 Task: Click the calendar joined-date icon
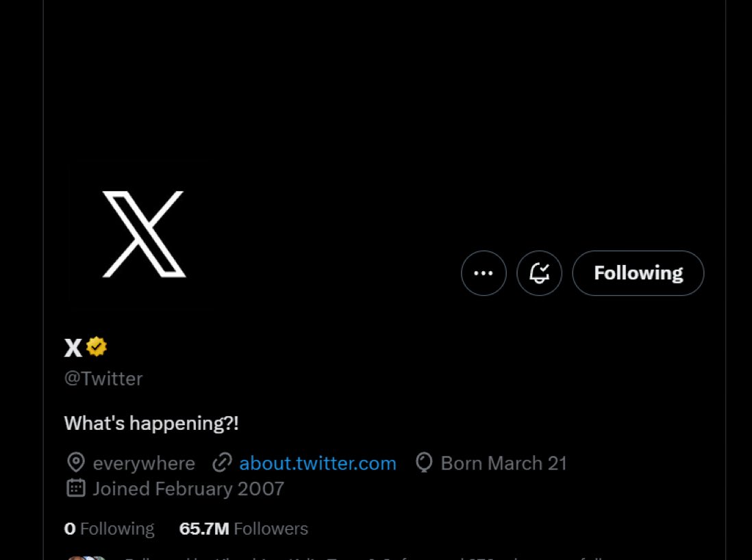click(x=75, y=488)
